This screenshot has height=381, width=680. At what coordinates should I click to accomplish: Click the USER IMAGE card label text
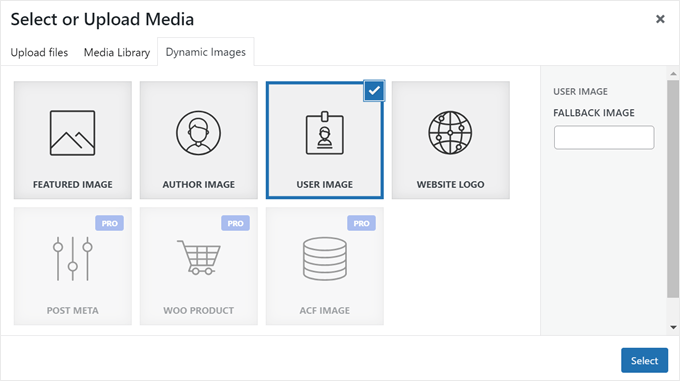[324, 185]
